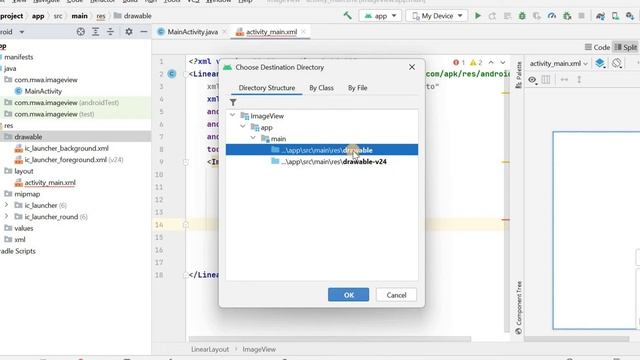Go to next highlighted error arrow
Image resolution: width=640 pixels, height=360 pixels.
click(x=503, y=62)
